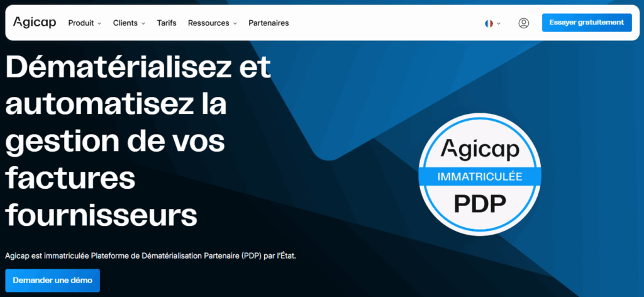Open the Clients dropdown menu
The width and height of the screenshot is (644, 297).
tap(129, 23)
